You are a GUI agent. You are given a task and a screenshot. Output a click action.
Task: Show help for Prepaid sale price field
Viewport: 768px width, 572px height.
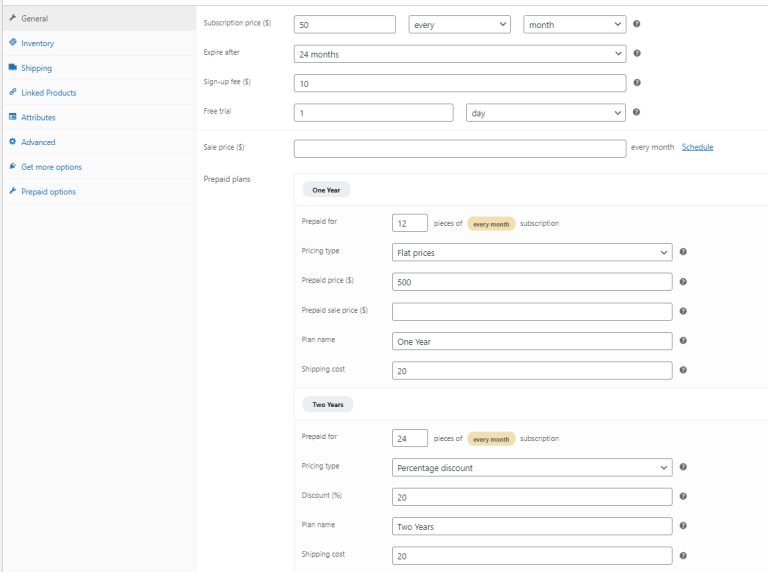[683, 311]
